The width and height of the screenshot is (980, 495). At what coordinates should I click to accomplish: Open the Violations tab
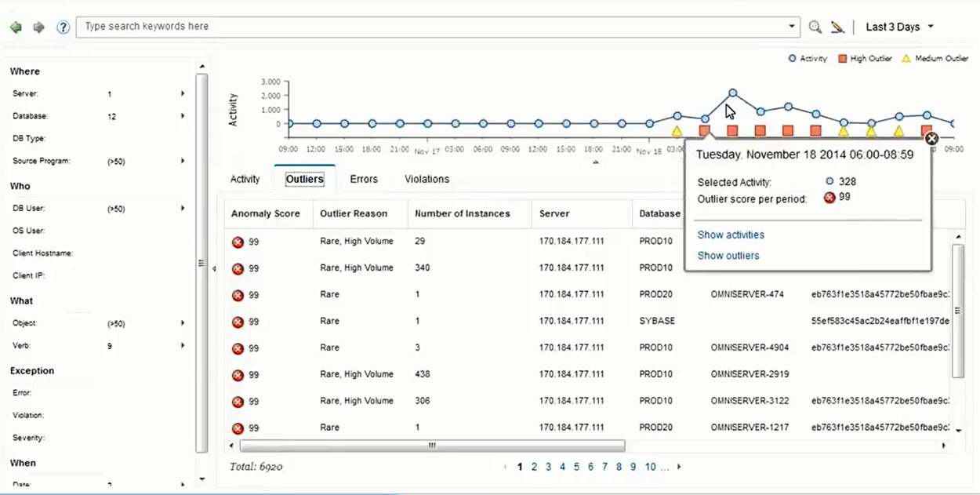click(427, 179)
